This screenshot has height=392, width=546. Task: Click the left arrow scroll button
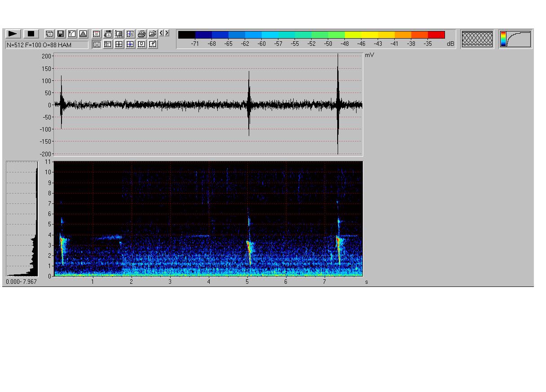click(x=162, y=33)
